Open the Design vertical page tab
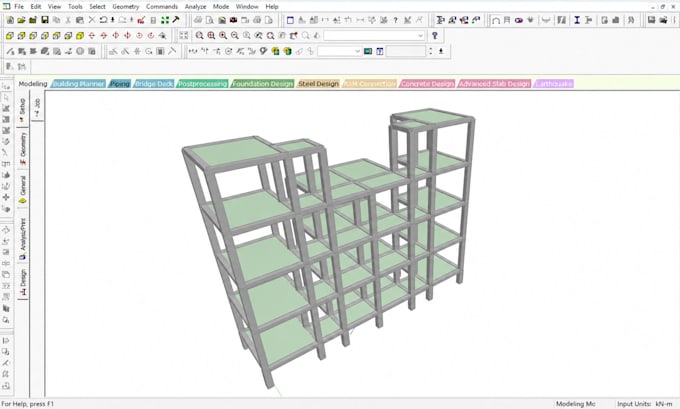The image size is (680, 409). click(22, 282)
